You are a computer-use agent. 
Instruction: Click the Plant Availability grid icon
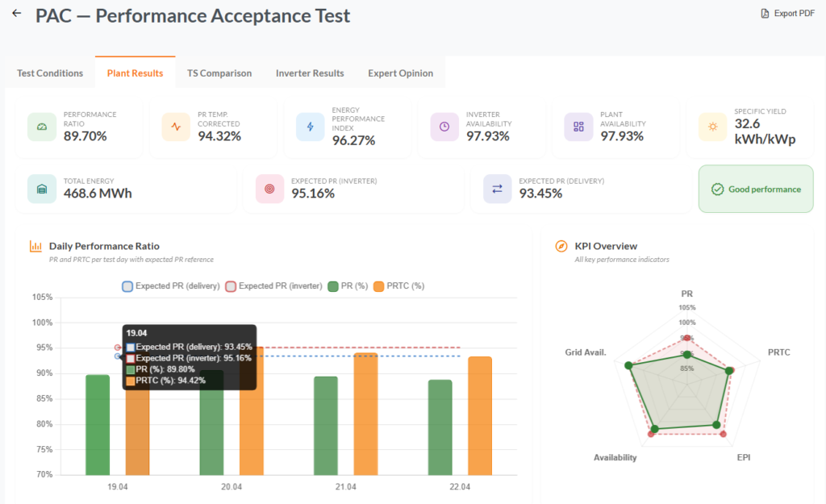[x=578, y=127]
